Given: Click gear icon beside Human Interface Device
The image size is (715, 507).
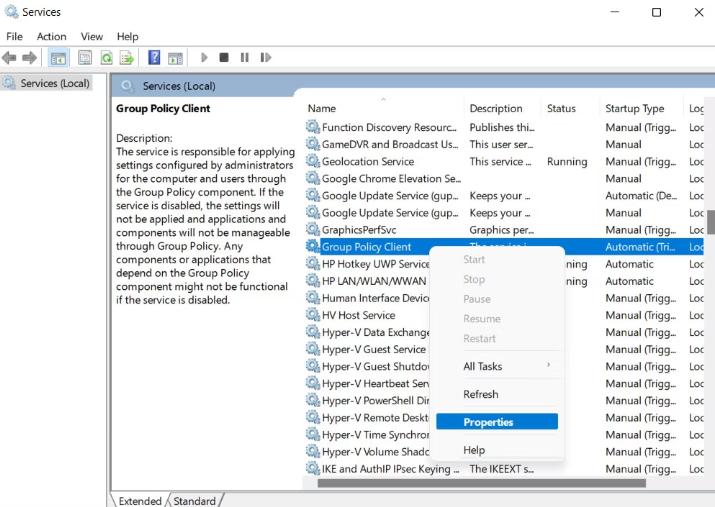Looking at the screenshot, I should [x=312, y=298].
